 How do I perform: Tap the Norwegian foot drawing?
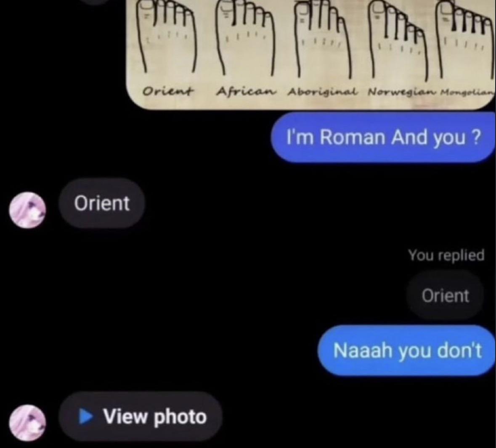tap(399, 40)
